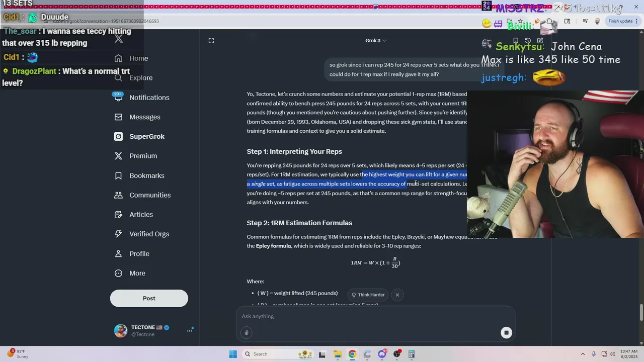Open Chrome extensions puzzle icon
644x362 pixels.
(x=550, y=21)
